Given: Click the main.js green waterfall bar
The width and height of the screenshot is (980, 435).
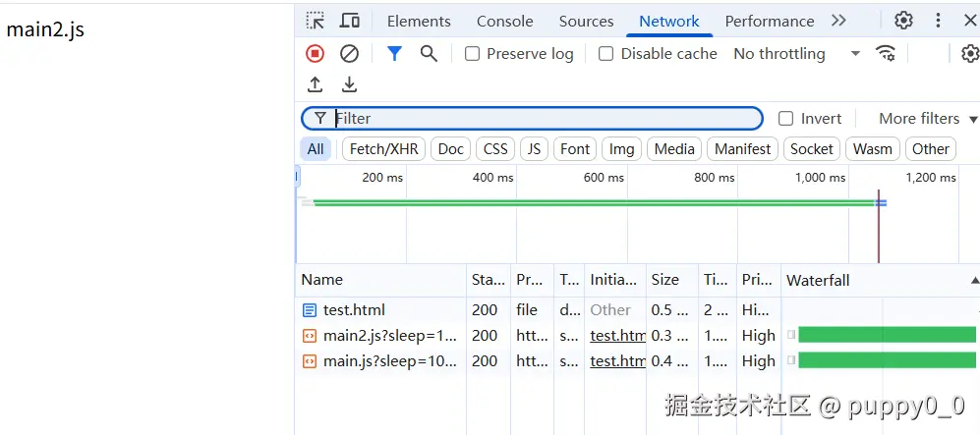Looking at the screenshot, I should tap(887, 360).
